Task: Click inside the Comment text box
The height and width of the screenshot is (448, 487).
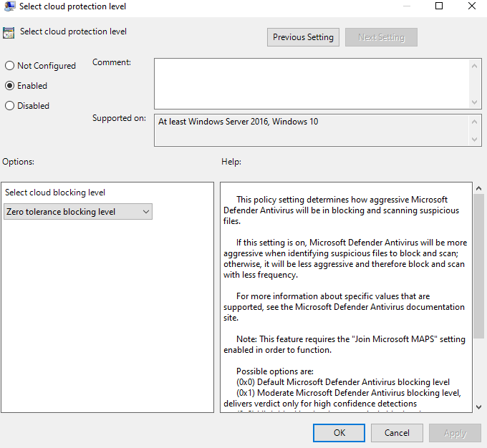Action: pos(312,84)
